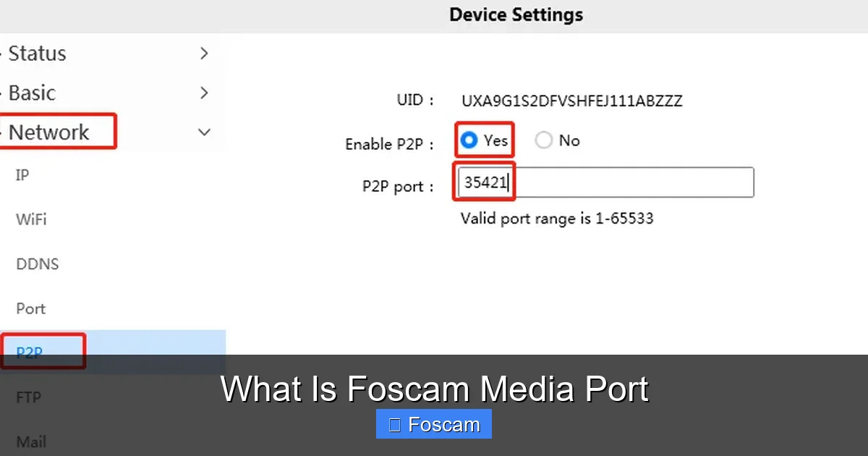Open the FTP settings page

(29, 397)
